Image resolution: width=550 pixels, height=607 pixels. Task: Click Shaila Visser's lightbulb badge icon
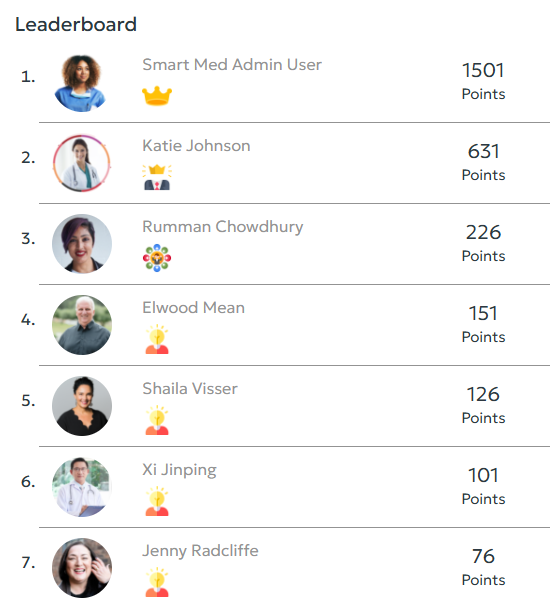[157, 420]
